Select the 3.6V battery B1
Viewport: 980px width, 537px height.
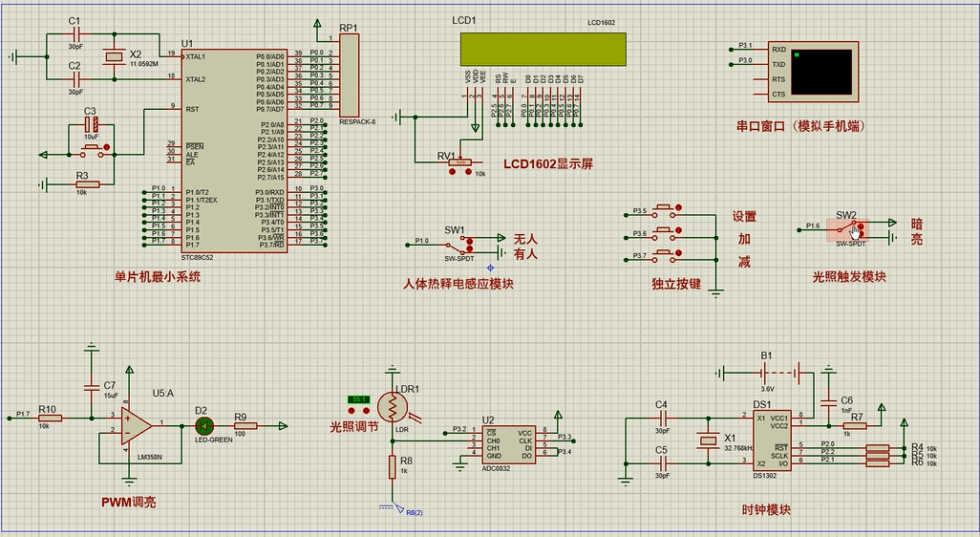click(x=766, y=372)
